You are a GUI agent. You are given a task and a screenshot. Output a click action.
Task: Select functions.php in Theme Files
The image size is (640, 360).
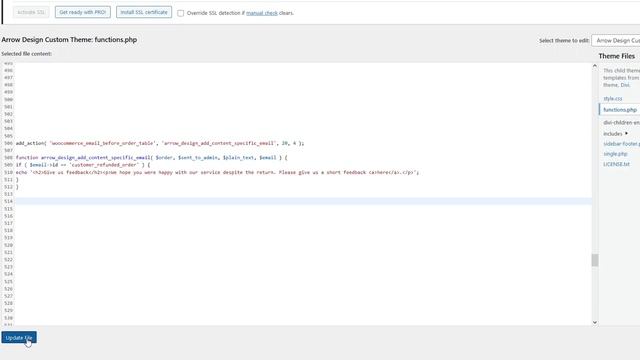tap(620, 110)
